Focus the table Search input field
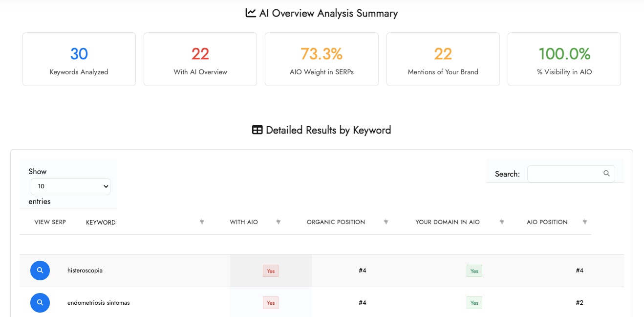Screen dimensions: 644x317 564,174
